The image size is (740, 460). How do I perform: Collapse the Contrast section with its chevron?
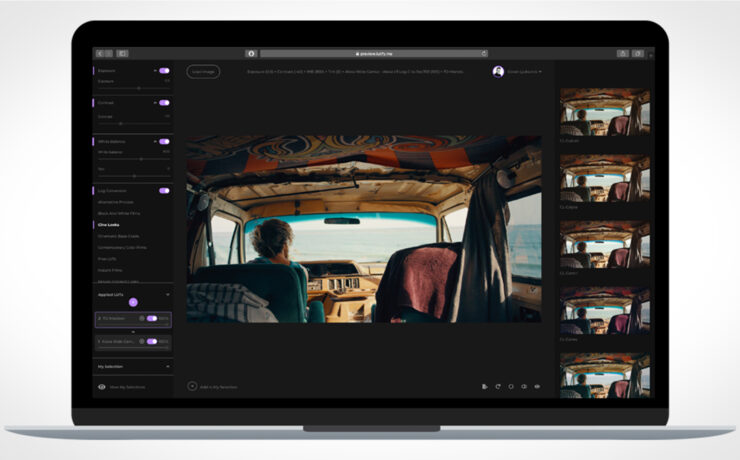[155, 103]
